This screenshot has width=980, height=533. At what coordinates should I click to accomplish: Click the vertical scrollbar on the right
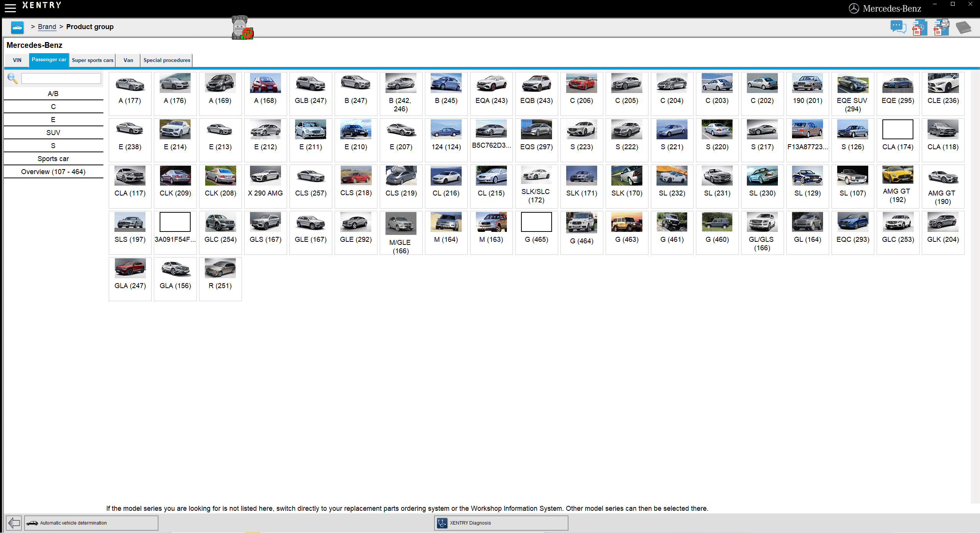[x=975, y=287]
